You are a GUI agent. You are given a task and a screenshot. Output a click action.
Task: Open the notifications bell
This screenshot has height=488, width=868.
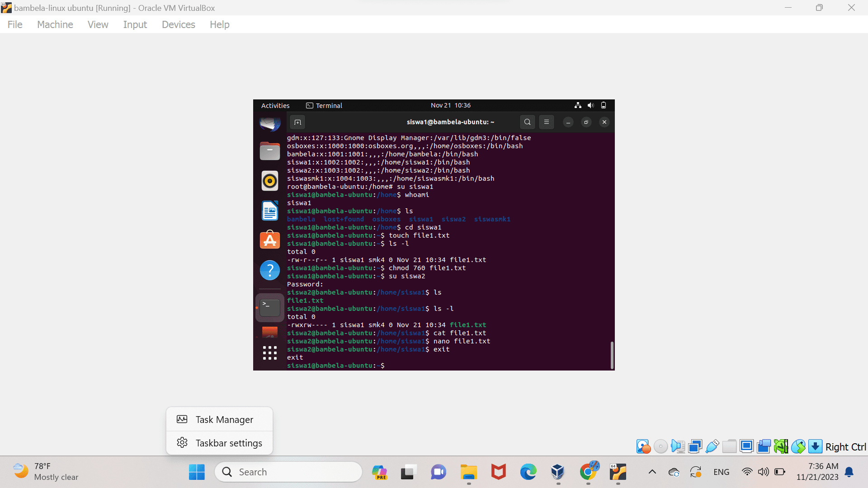tap(849, 472)
